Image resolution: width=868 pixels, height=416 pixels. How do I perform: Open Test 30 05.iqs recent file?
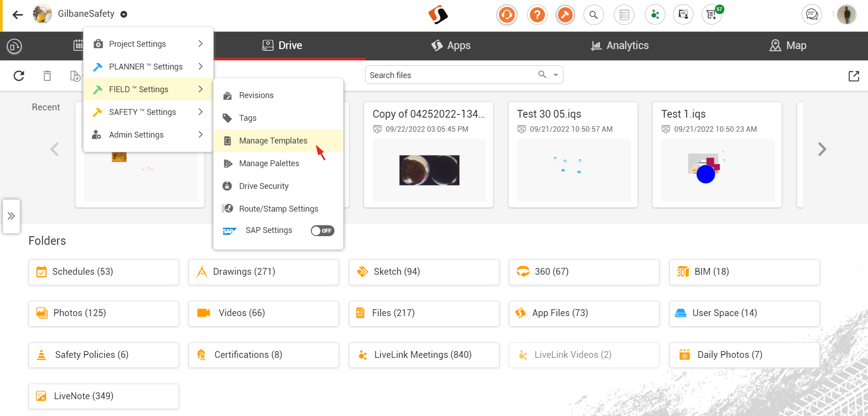point(573,155)
